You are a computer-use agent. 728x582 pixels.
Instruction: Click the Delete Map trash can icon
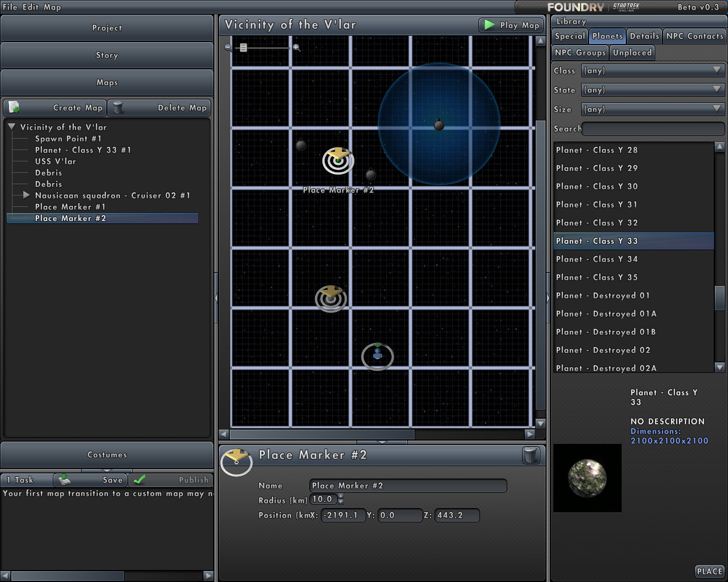coord(118,107)
